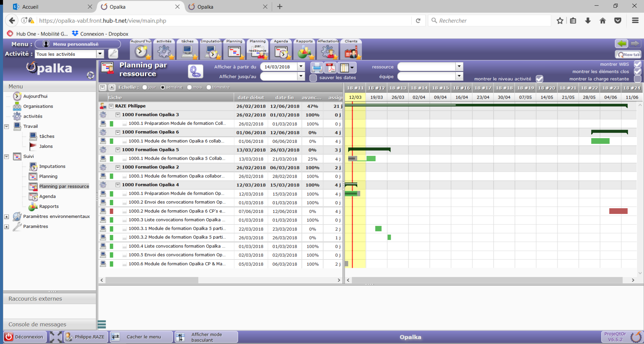The width and height of the screenshot is (644, 344).
Task: Click the 'Afficher à partir du' date field
Action: (278, 67)
